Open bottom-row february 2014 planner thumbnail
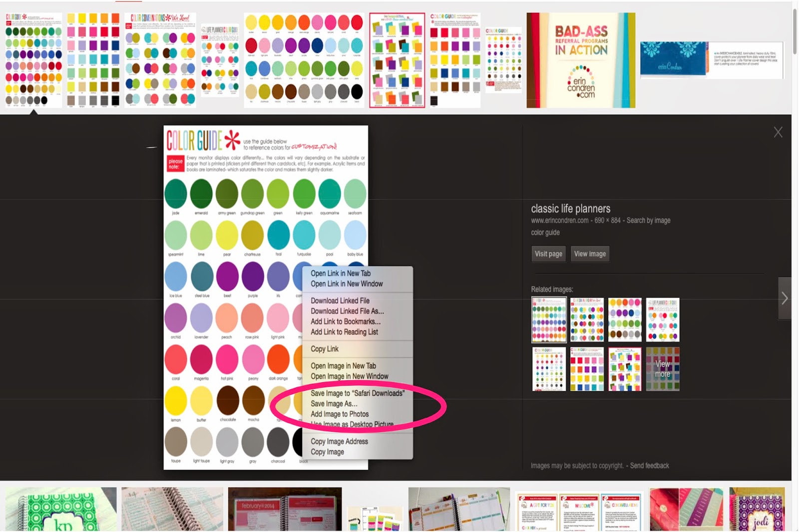This screenshot has width=799, height=532. pyautogui.click(x=285, y=509)
